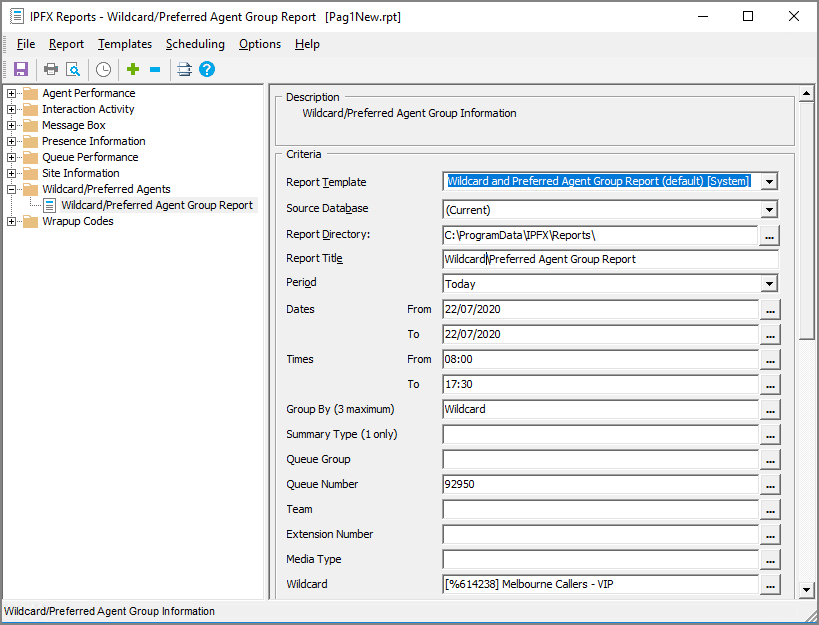The width and height of the screenshot is (819, 625).
Task: Click ellipsis button beside Dates To
Action: tap(770, 335)
